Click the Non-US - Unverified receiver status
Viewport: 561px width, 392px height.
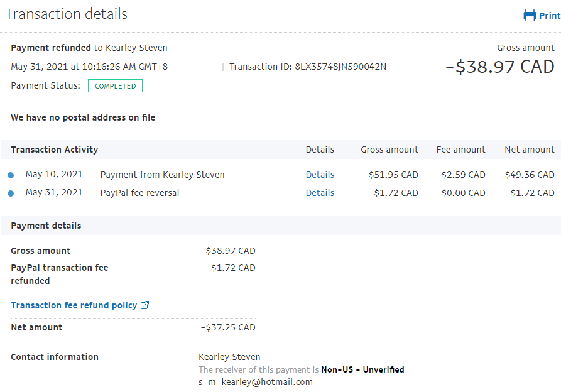click(362, 369)
